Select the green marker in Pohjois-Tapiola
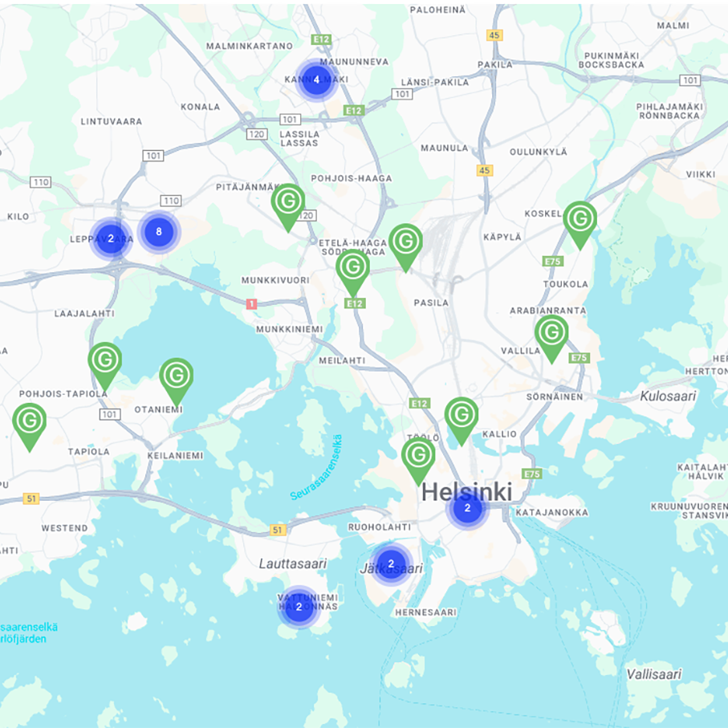The height and width of the screenshot is (728, 728). pyautogui.click(x=104, y=361)
